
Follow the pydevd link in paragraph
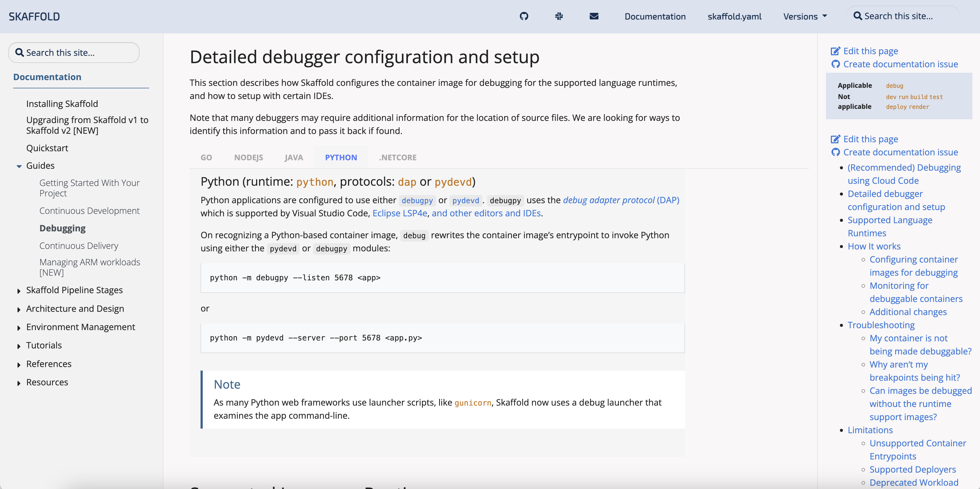pos(466,200)
